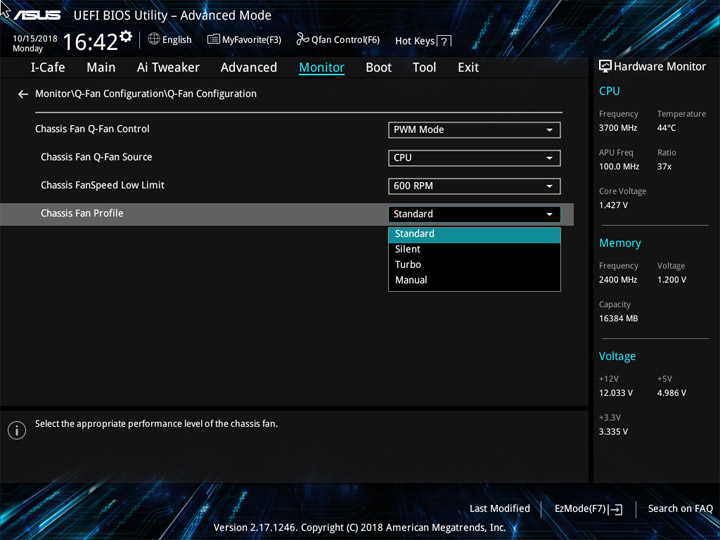
Task: Open the Chassis Fan Q-Fan Source dropdown
Action: 474,158
